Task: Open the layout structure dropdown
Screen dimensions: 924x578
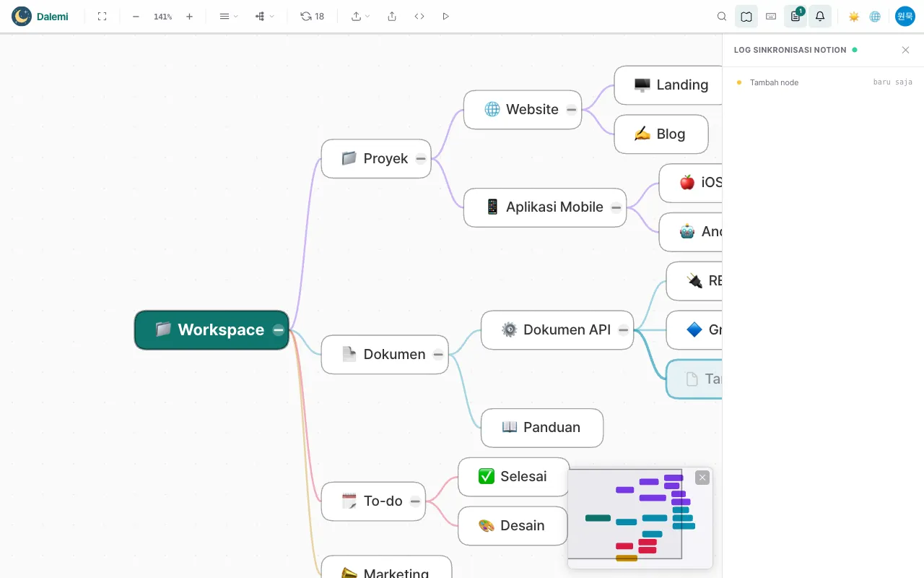Action: (264, 16)
